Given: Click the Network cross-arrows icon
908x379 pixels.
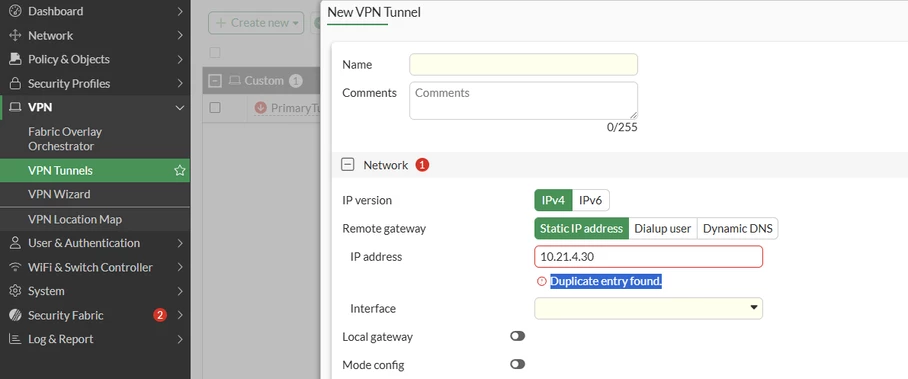Looking at the screenshot, I should 15,35.
